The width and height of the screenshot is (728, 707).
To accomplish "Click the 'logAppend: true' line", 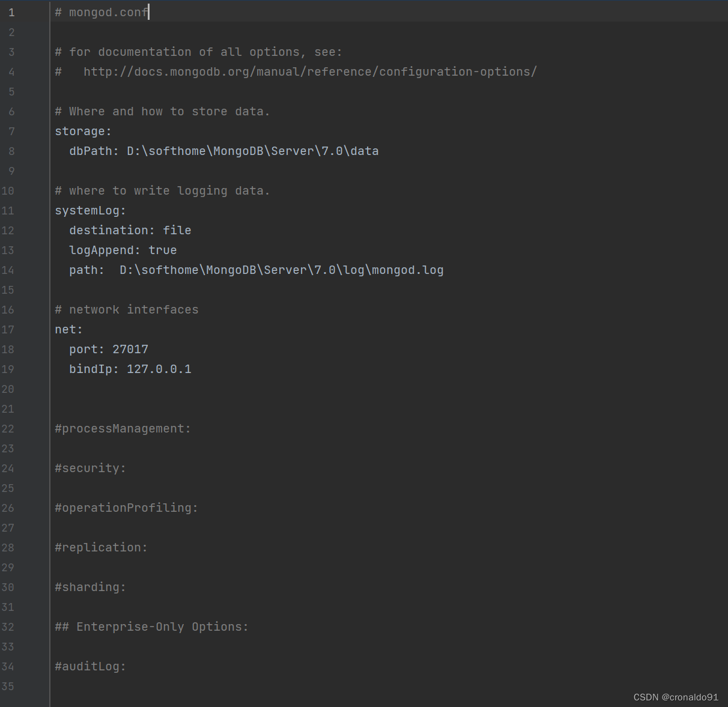I will coord(123,250).
